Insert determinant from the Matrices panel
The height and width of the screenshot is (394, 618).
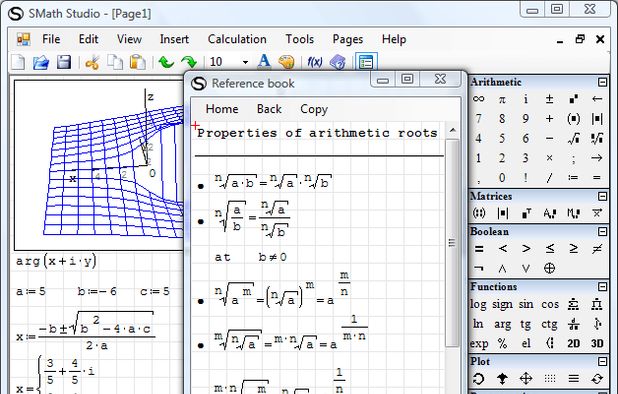502,213
